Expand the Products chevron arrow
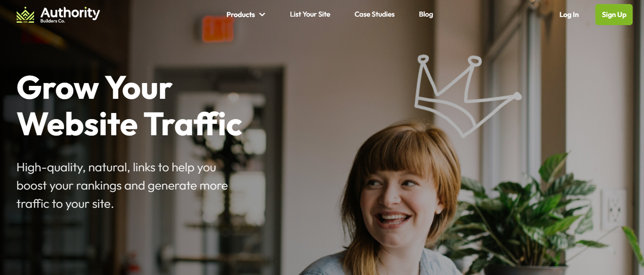644x275 pixels. coord(262,15)
